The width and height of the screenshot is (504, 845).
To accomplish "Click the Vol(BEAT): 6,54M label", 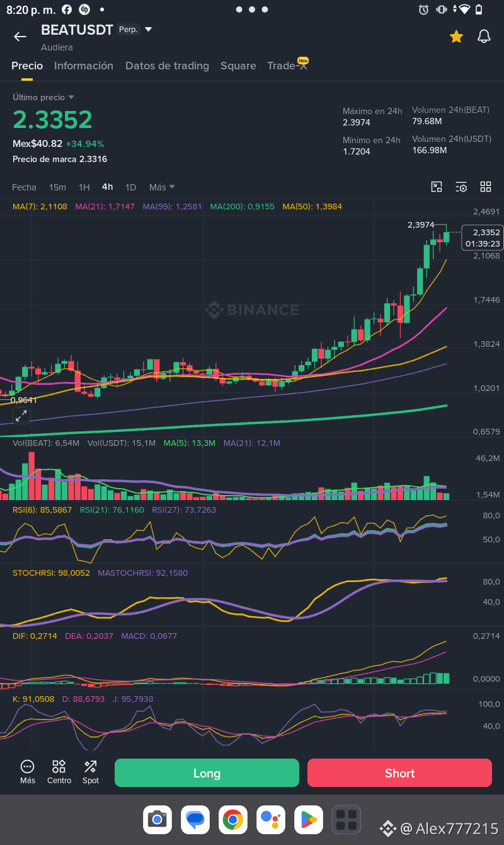I will pos(46,443).
